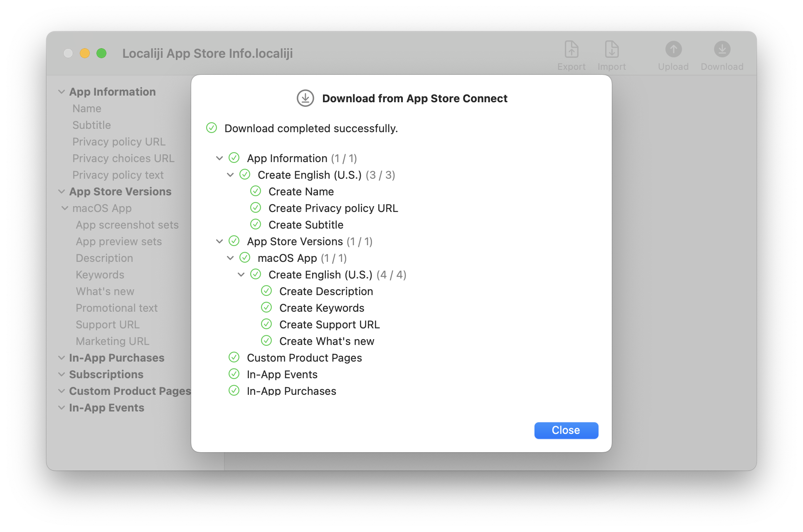Collapse the macOS App sidebar group
803x532 pixels.
[65, 208]
